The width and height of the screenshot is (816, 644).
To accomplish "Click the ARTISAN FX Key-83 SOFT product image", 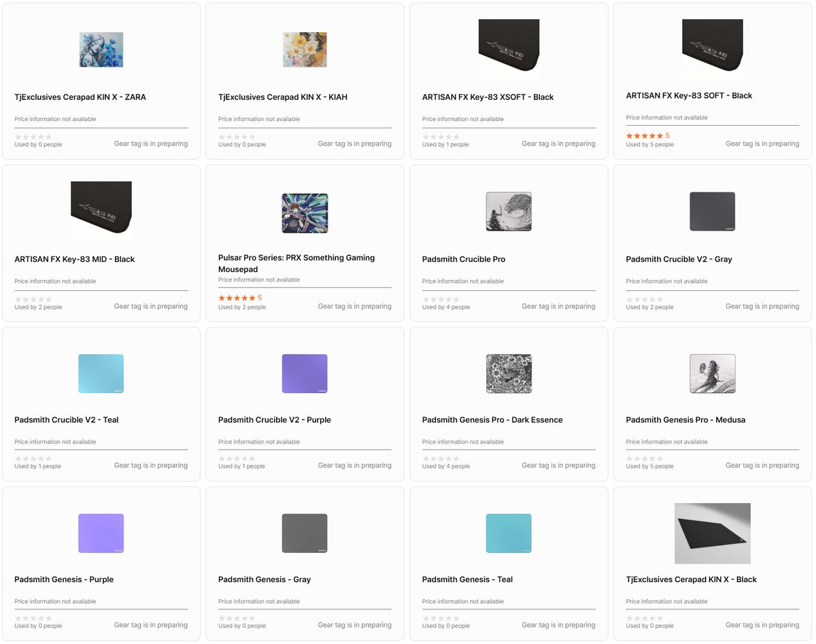I will tap(713, 46).
